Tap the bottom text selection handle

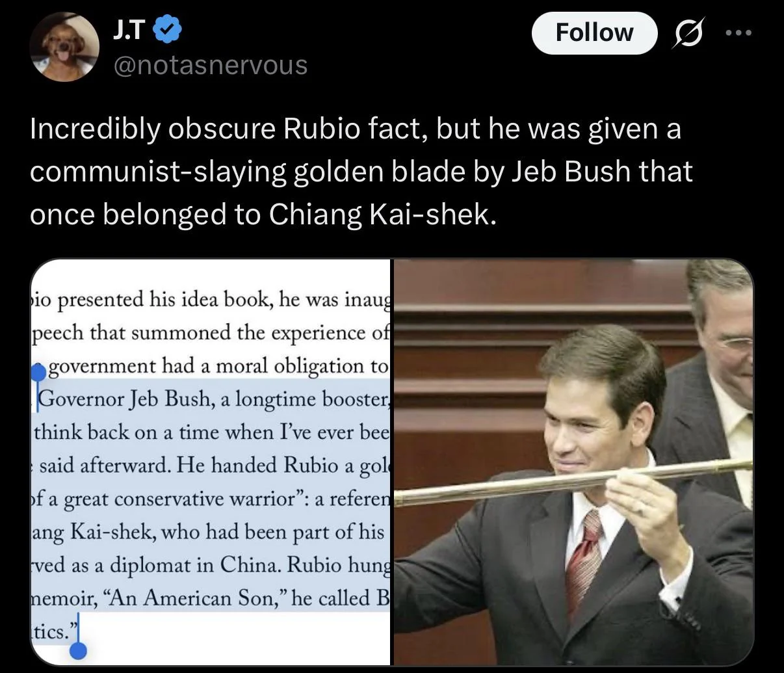78,649
